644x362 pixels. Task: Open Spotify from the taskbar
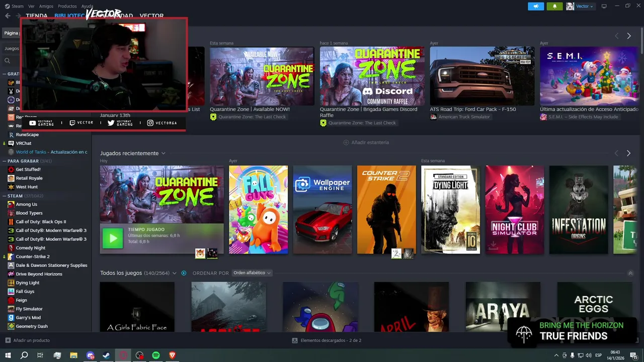point(156,355)
